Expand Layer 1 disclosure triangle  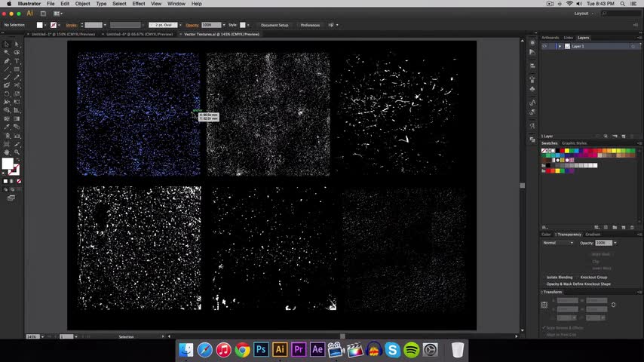pyautogui.click(x=559, y=46)
